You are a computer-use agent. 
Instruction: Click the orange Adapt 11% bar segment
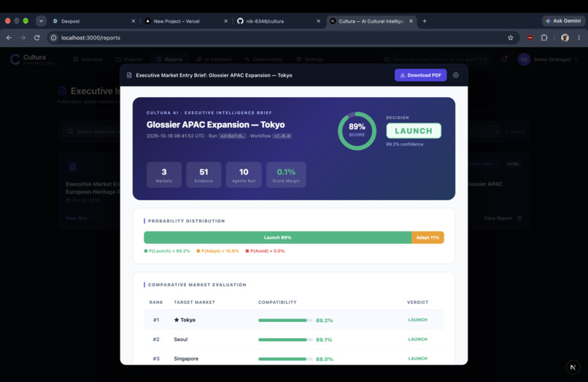[428, 237]
